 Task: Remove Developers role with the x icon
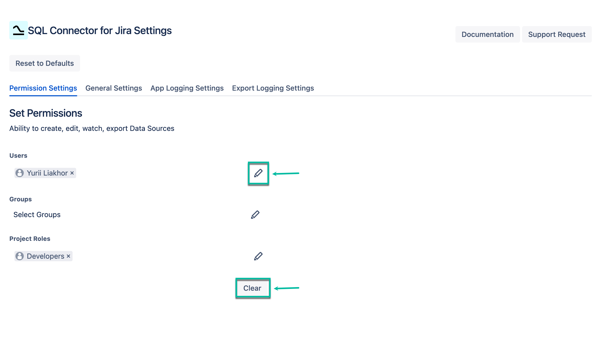(x=68, y=256)
